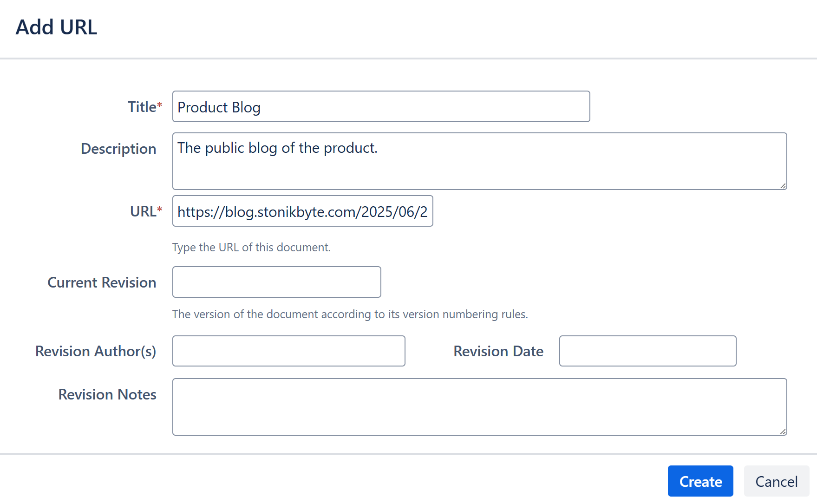The image size is (817, 504).
Task: Grab the Description box resize handle
Action: 783,186
